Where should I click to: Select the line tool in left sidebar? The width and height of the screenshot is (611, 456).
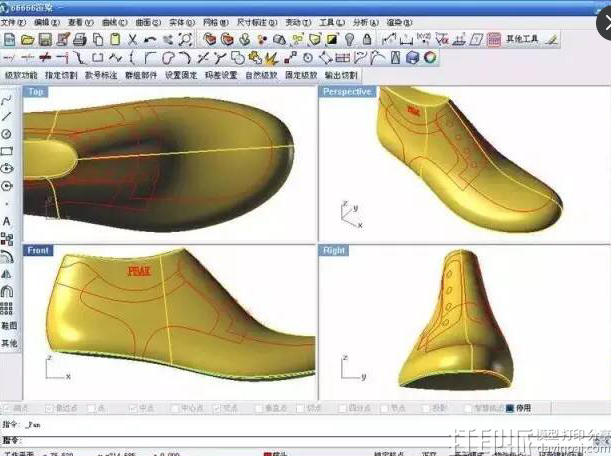(8, 117)
